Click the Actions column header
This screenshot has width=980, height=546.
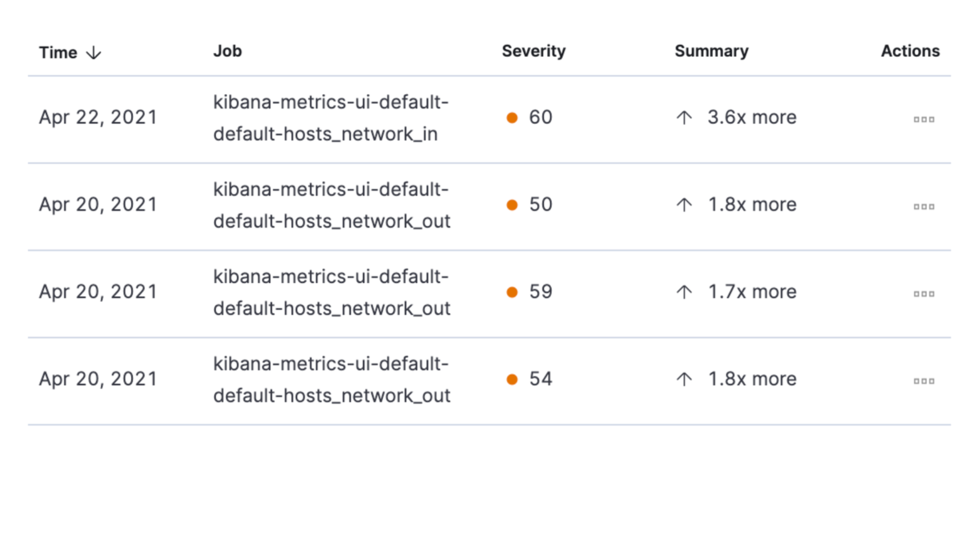(910, 51)
